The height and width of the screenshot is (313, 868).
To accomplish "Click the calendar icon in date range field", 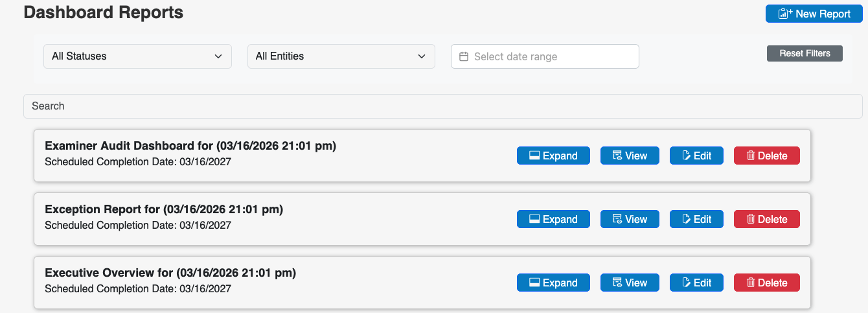I will tap(464, 56).
